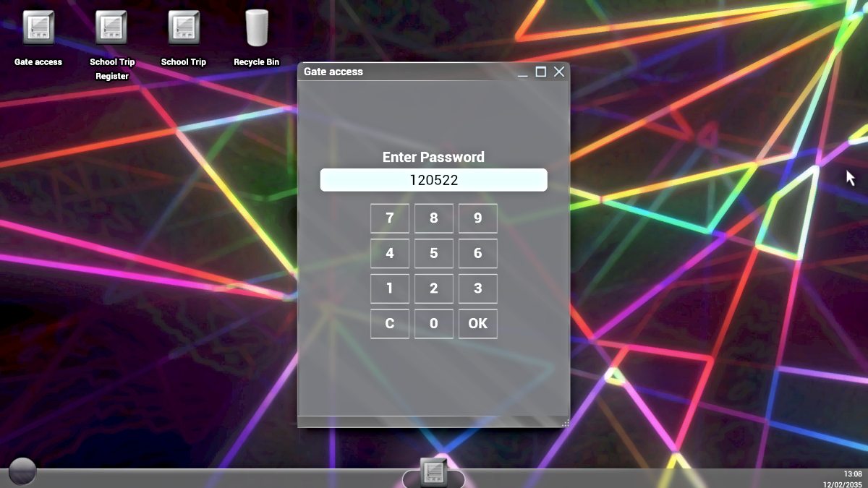868x488 pixels.
Task: Minimize the Gate access window
Action: (522, 72)
